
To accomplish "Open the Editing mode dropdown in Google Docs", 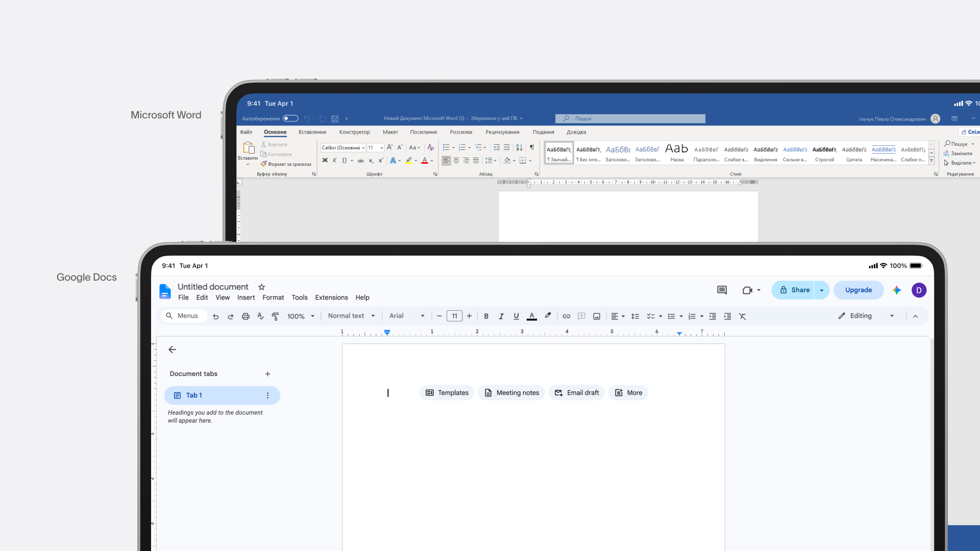I will coord(866,316).
